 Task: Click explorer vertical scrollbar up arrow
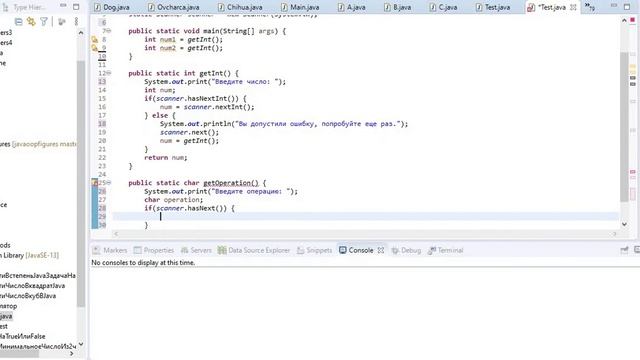(x=81, y=33)
